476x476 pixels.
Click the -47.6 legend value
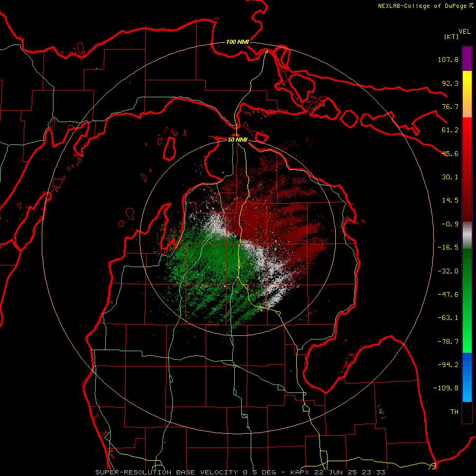pyautogui.click(x=448, y=295)
